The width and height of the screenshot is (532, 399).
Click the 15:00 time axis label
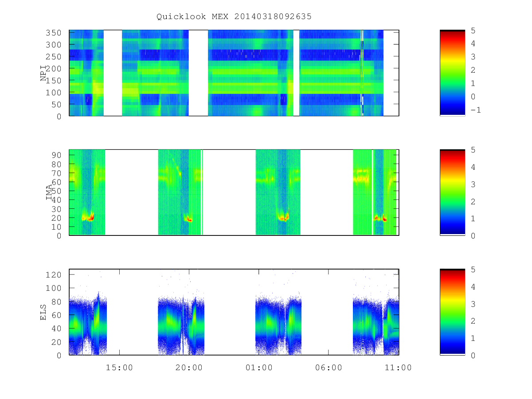click(119, 368)
